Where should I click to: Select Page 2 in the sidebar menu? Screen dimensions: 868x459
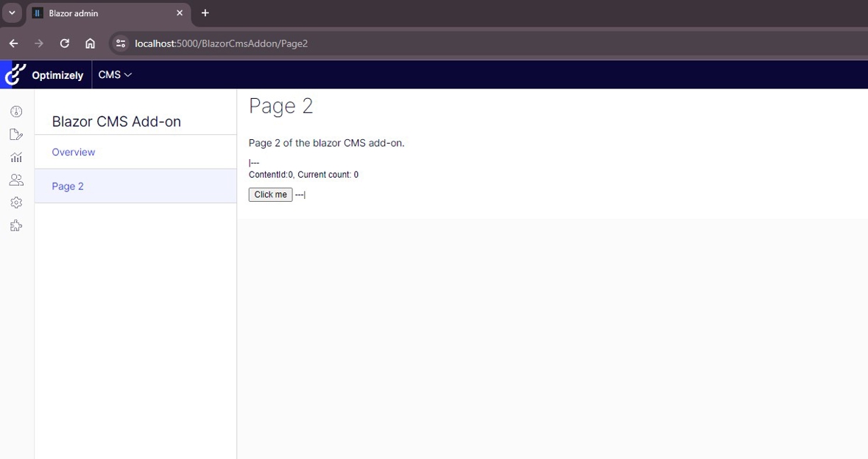pyautogui.click(x=68, y=186)
